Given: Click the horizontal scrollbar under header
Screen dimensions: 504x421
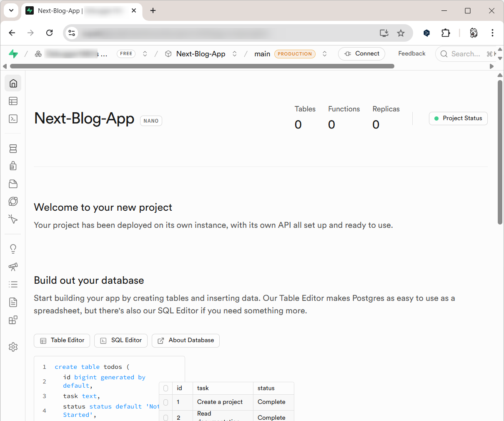Looking at the screenshot, I should coord(202,66).
